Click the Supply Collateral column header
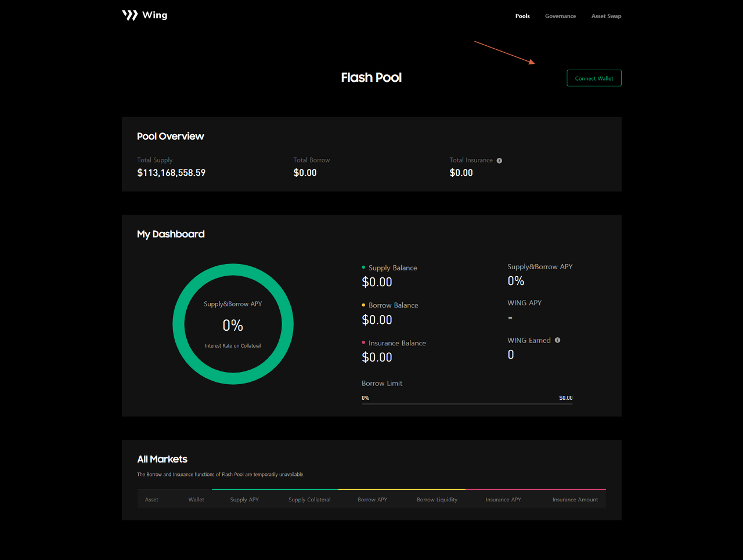This screenshot has height=560, width=743. [309, 500]
